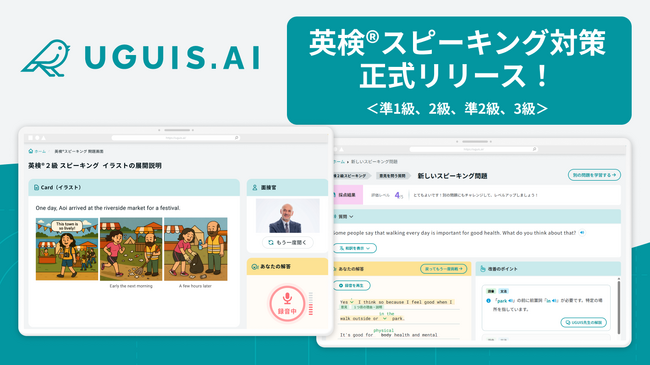Click the home icon in left window breadcrumb
Screen dimensions: 650x365
(31, 151)
